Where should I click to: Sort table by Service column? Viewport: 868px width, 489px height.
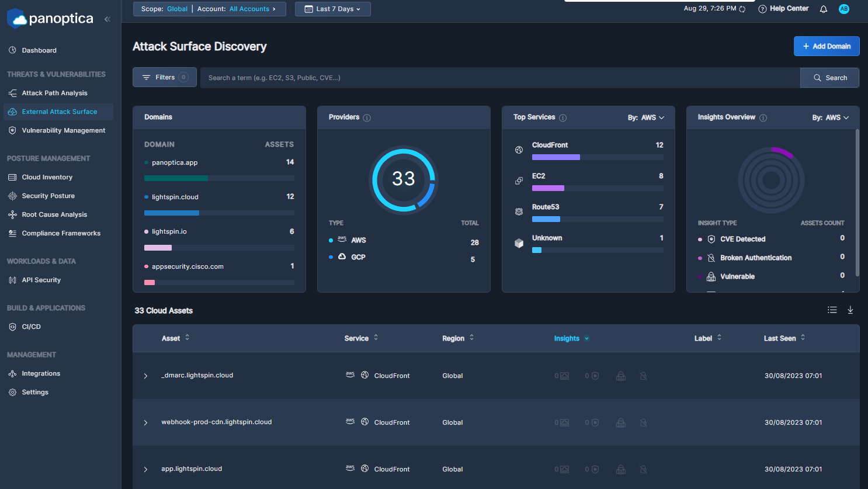click(x=361, y=338)
